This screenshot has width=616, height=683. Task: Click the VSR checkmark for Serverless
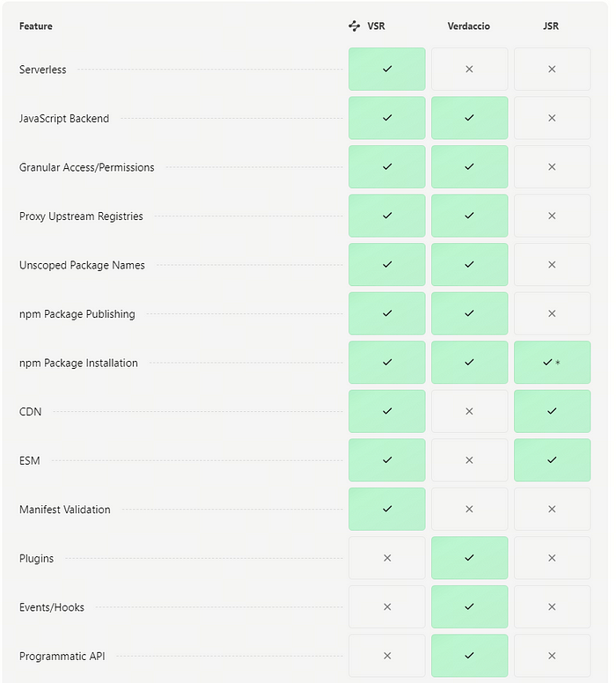(x=387, y=69)
